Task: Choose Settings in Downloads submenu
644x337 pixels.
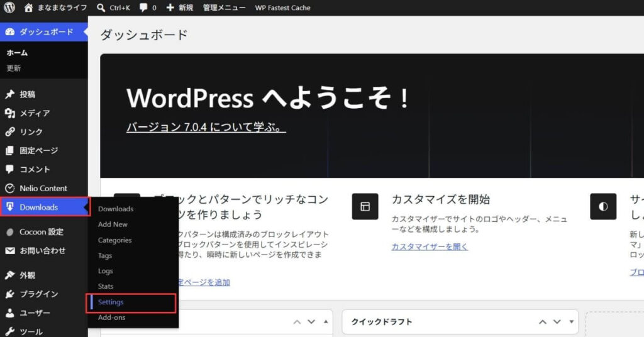Action: point(111,302)
